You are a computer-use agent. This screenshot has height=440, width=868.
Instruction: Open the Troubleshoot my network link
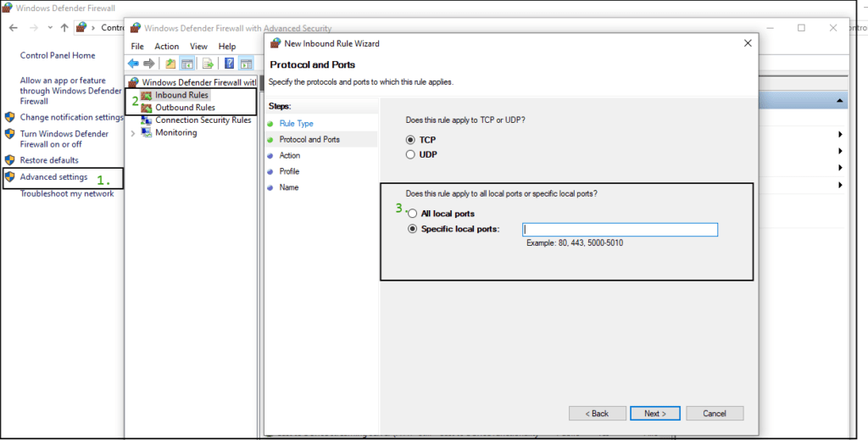point(67,193)
